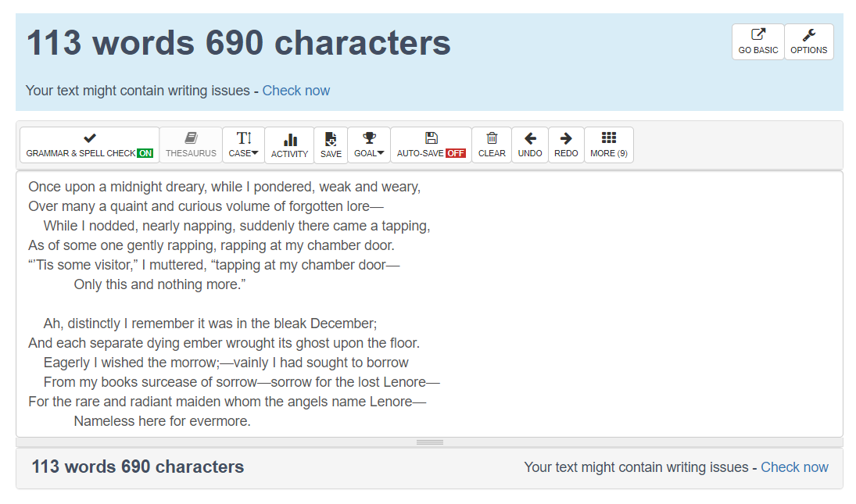856x504 pixels.
Task: Expand the Case dropdown
Action: coord(243,145)
